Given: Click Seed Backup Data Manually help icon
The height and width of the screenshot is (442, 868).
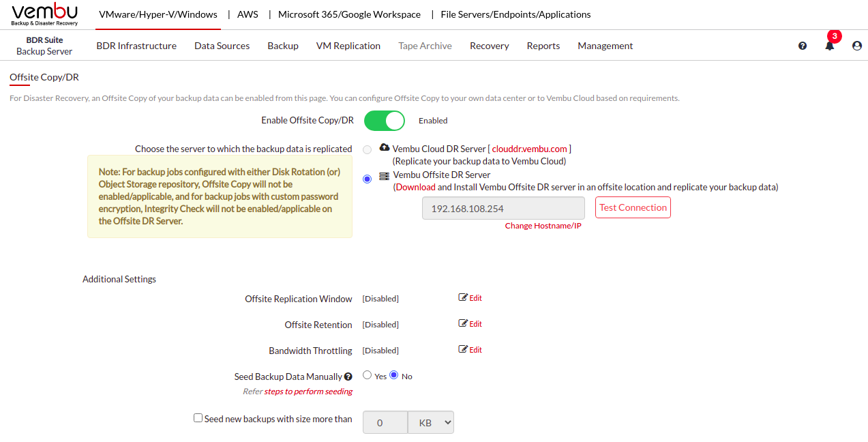Looking at the screenshot, I should tap(348, 377).
